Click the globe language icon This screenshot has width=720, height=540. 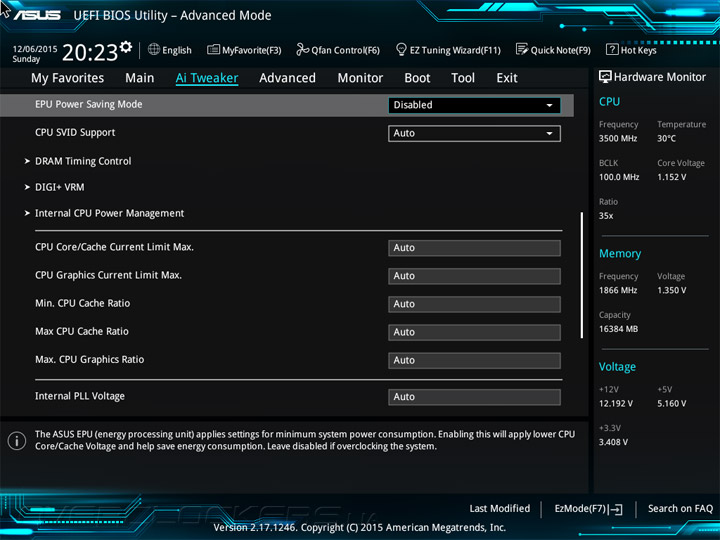coord(154,49)
